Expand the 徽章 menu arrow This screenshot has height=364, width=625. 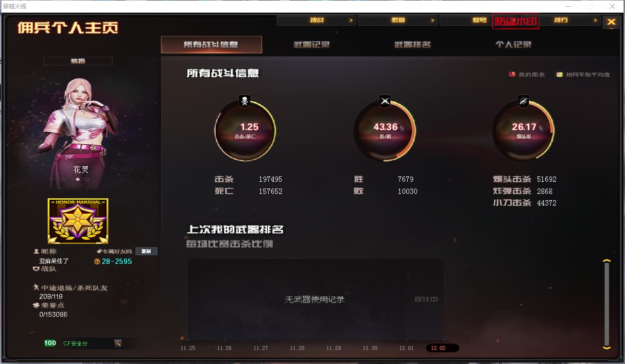coord(433,20)
